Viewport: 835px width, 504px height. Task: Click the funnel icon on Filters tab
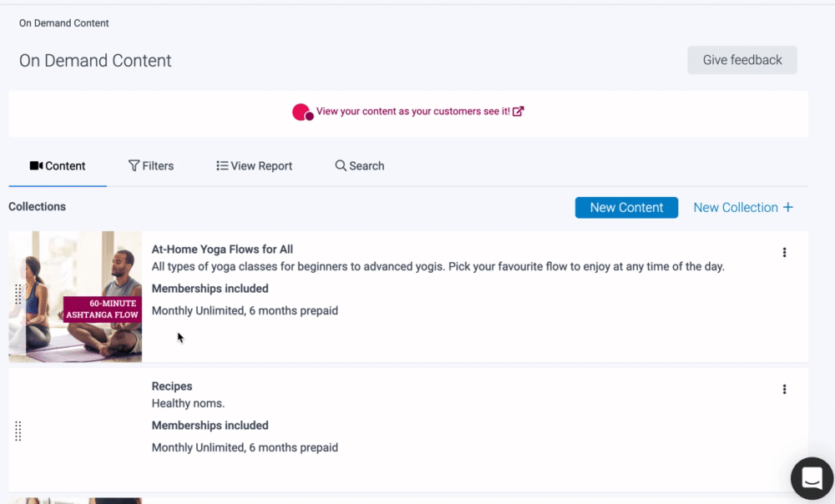(x=134, y=166)
